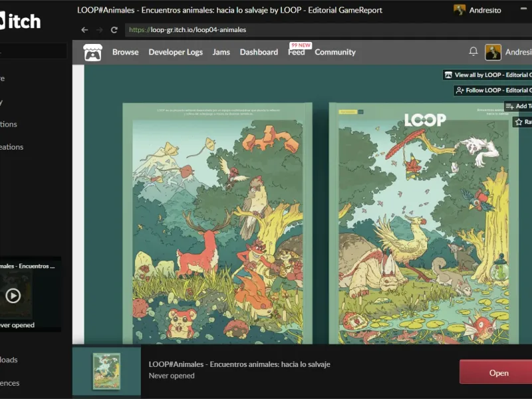Reload the page with the refresh icon
532x399 pixels.
pyautogui.click(x=114, y=30)
